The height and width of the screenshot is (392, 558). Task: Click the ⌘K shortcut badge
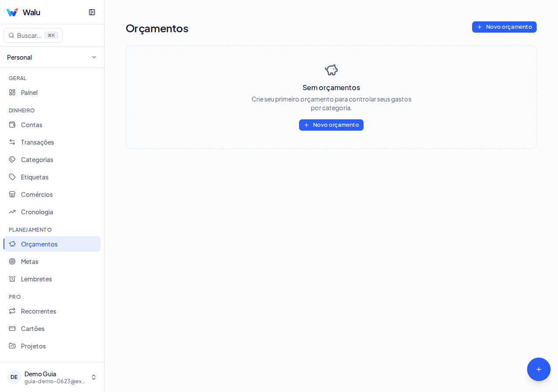click(51, 35)
